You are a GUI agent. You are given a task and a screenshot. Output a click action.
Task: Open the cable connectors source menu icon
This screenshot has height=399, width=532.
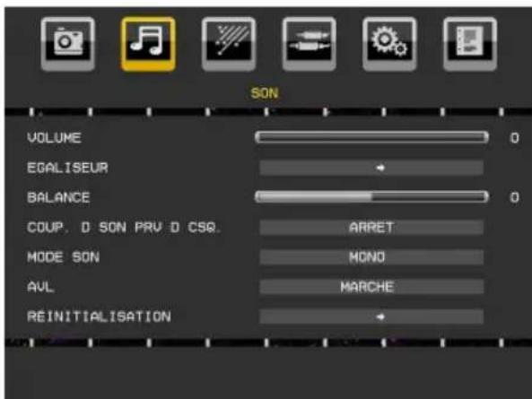point(310,44)
